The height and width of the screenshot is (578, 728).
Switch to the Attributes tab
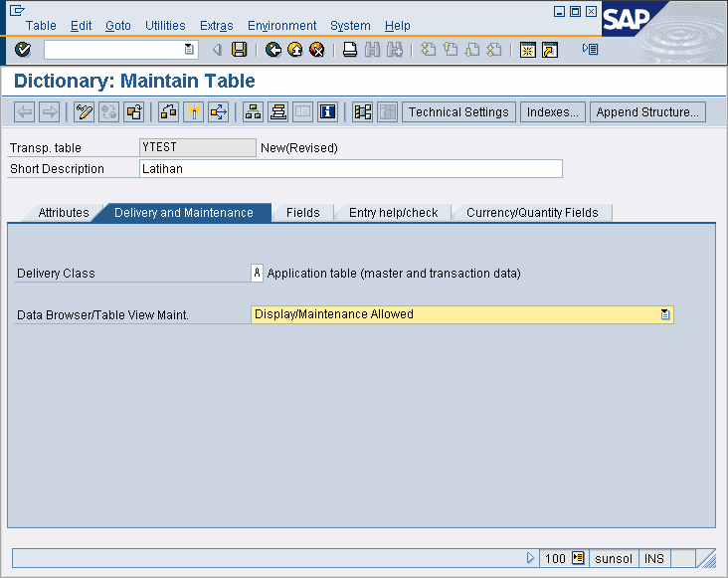(x=63, y=213)
